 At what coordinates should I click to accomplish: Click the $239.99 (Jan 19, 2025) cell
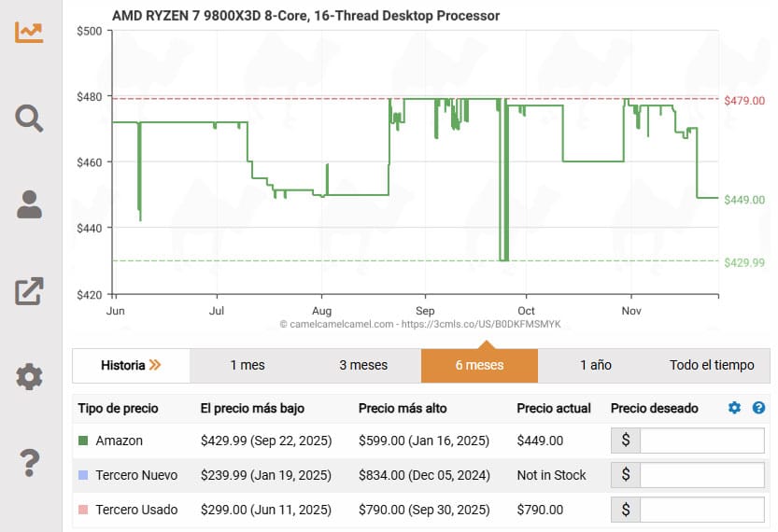tap(266, 475)
